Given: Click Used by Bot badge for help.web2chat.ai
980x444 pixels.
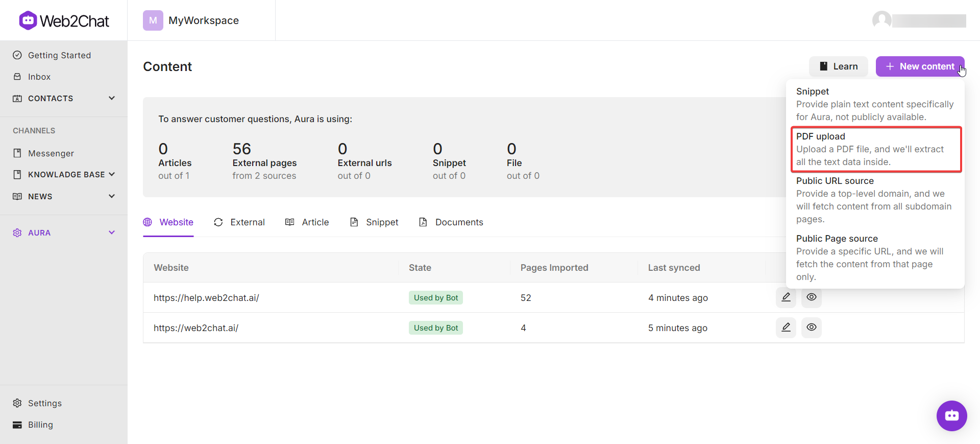Looking at the screenshot, I should tap(436, 297).
